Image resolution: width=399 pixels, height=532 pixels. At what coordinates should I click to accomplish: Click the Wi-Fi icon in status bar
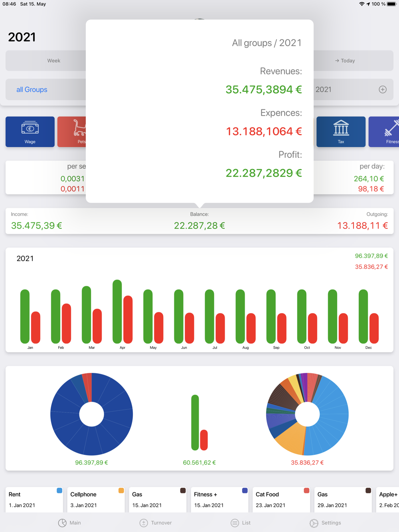(x=361, y=4)
